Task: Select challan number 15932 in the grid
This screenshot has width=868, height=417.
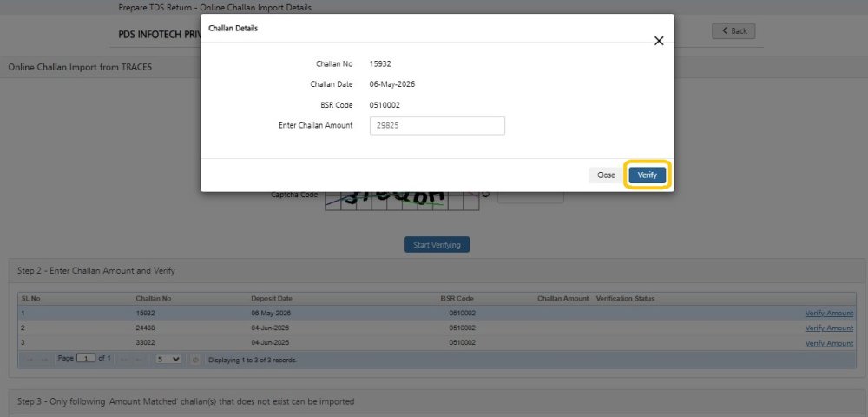Action: click(x=145, y=314)
